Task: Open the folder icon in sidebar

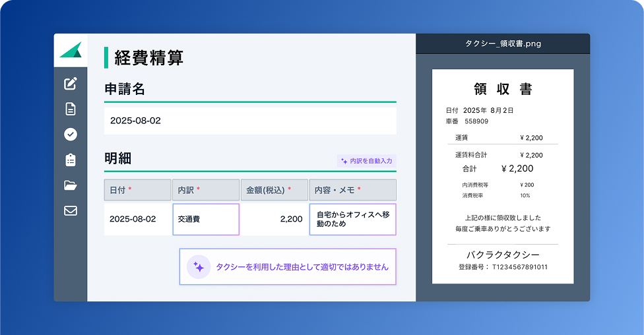Action: (71, 185)
